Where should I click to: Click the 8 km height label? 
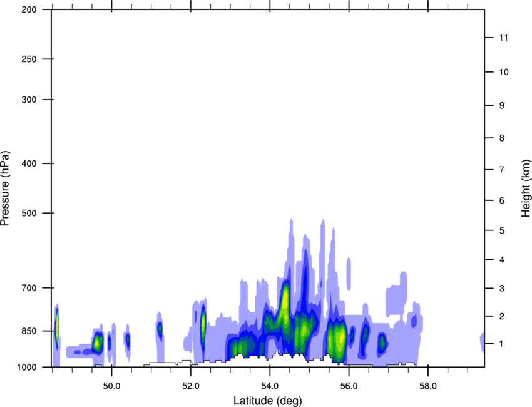coord(502,138)
